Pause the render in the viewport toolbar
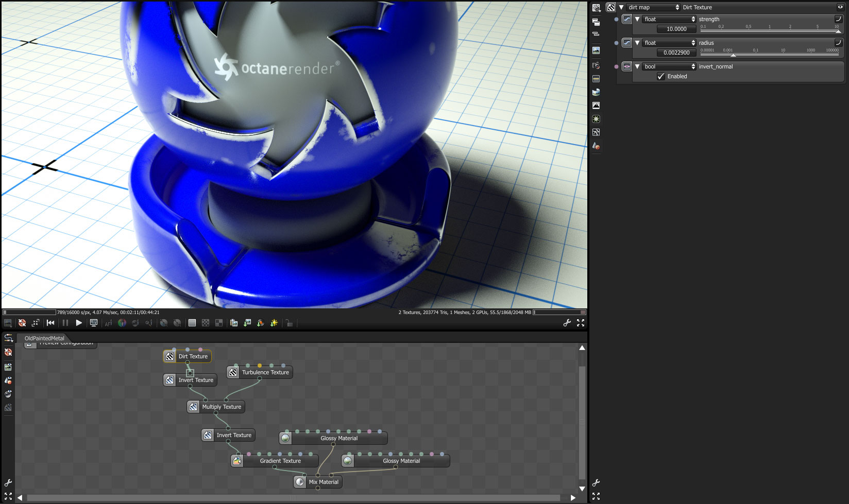 tap(65, 323)
